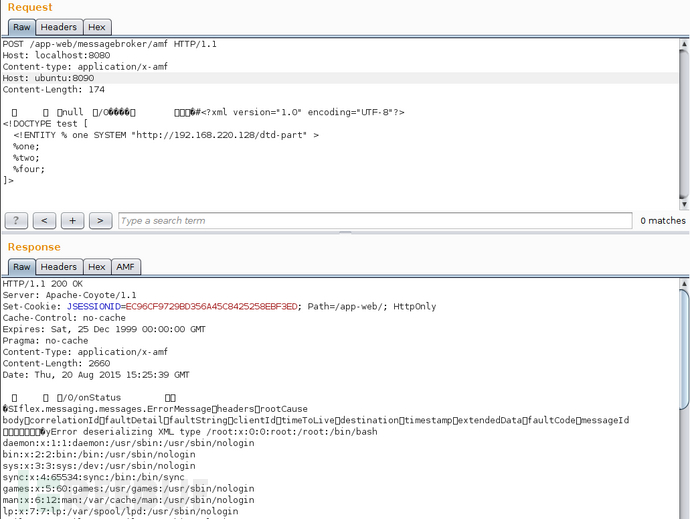Click the 'Request' section heading
The height and width of the screenshot is (519, 690).
[x=30, y=7]
